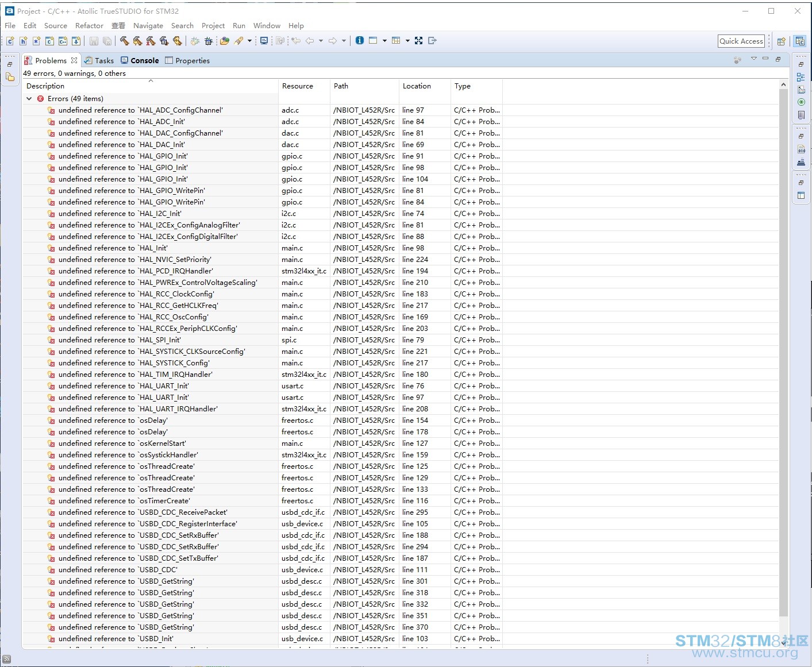The height and width of the screenshot is (667, 812).
Task: Open the Project Explorer icon on left trim
Action: (x=10, y=77)
